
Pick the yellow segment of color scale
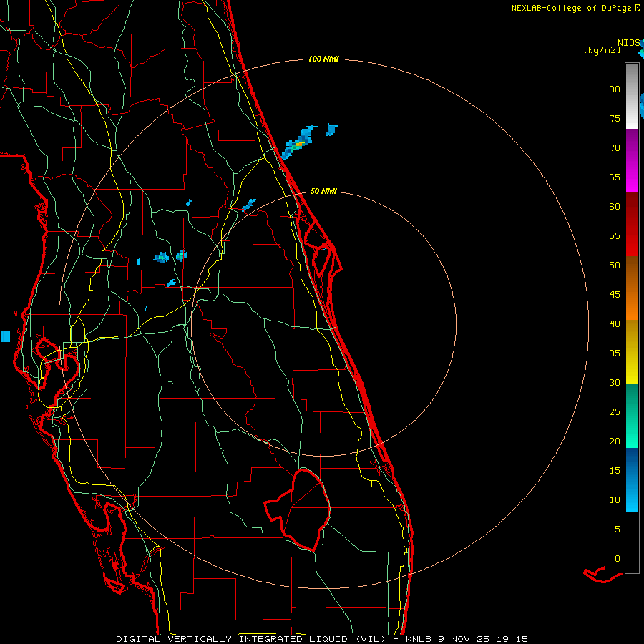tap(632, 352)
